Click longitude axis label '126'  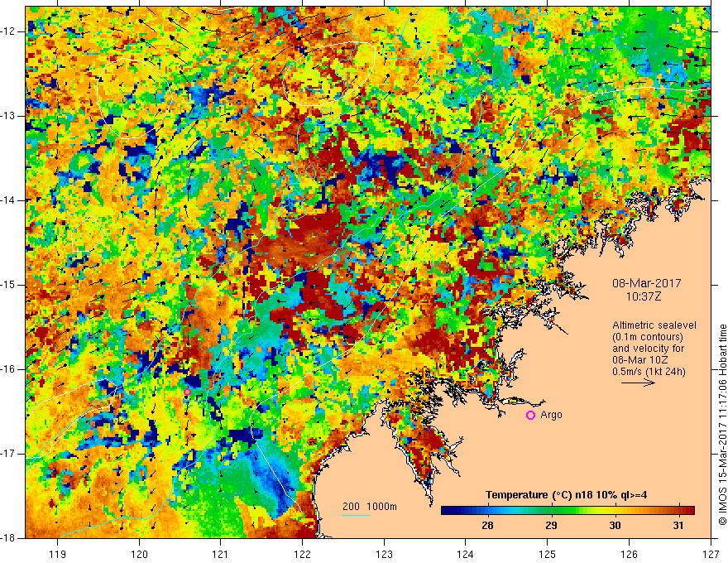629,554
